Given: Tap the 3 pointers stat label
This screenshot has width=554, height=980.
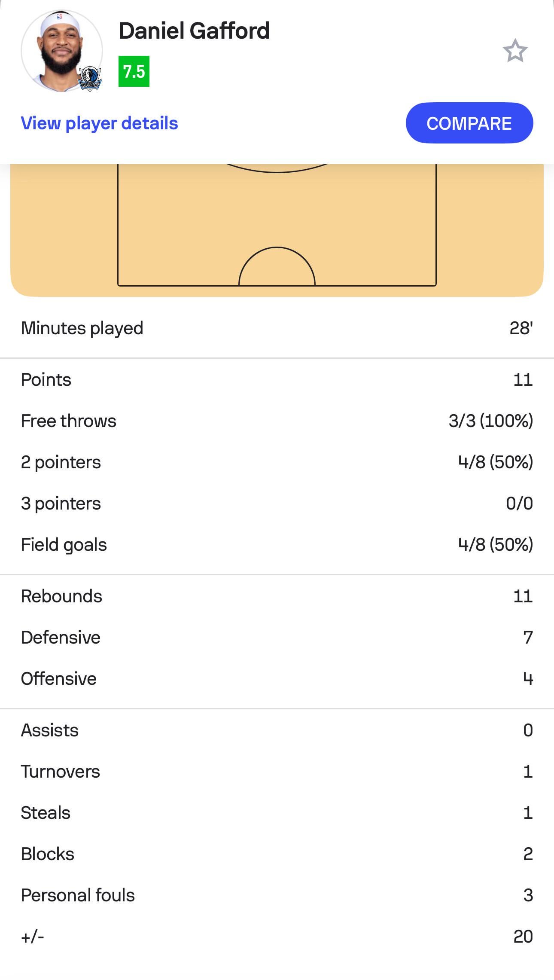Looking at the screenshot, I should tap(61, 504).
